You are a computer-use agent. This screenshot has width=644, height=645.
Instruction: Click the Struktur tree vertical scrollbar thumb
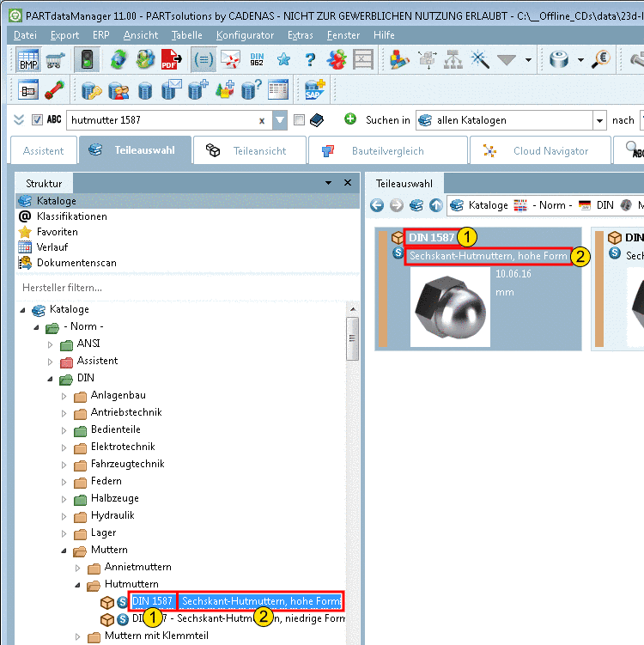click(352, 338)
